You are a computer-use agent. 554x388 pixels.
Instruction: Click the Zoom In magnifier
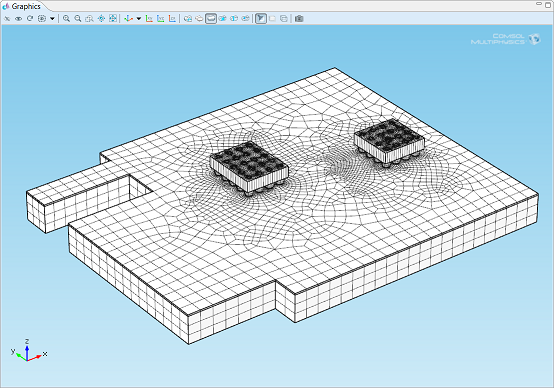click(66, 19)
